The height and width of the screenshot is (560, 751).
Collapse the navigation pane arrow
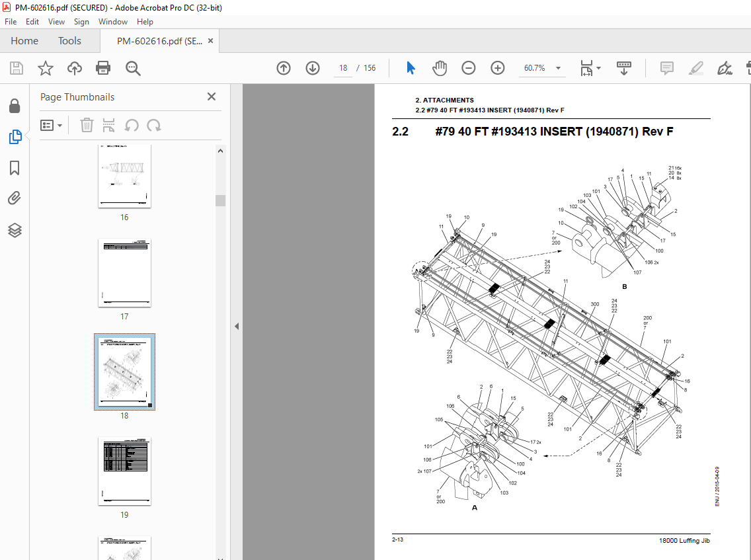[x=237, y=326]
